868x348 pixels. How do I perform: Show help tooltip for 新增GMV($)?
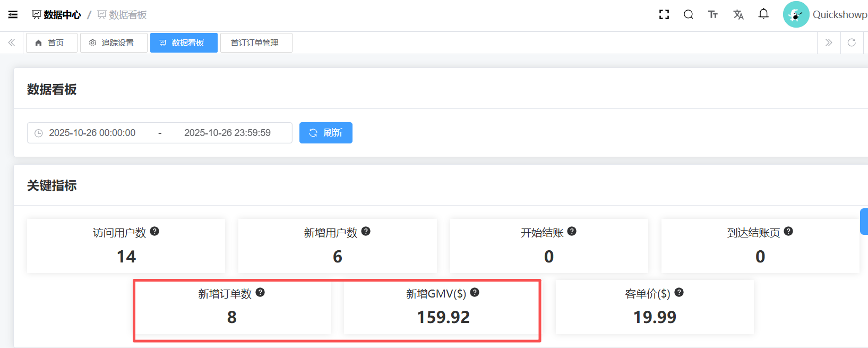(x=475, y=292)
